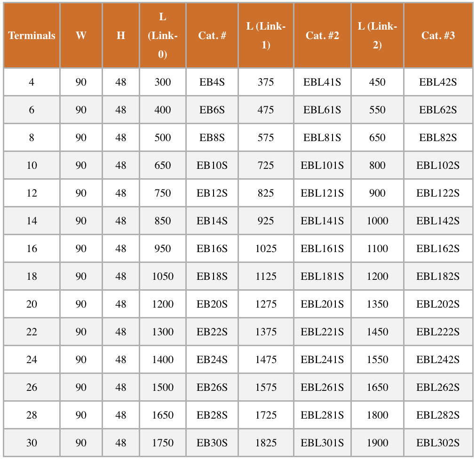The height and width of the screenshot is (460, 476).
Task: Click the EBL241S cell
Action: [322, 360]
